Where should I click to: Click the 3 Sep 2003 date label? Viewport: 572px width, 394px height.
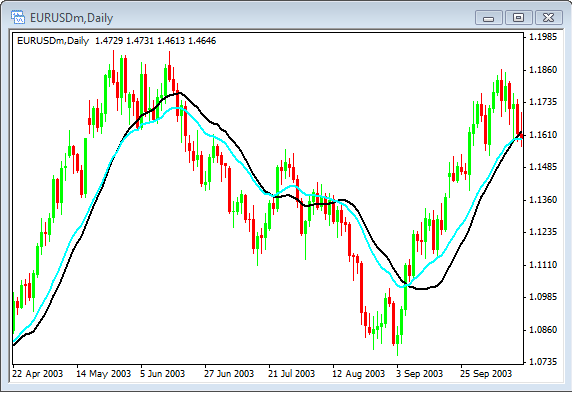pyautogui.click(x=419, y=374)
